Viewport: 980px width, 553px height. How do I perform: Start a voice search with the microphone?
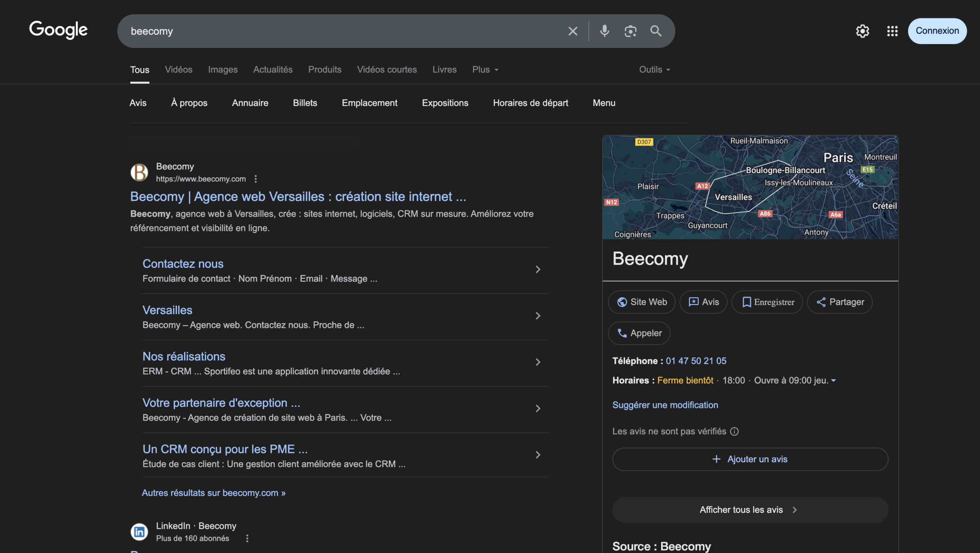pos(604,31)
